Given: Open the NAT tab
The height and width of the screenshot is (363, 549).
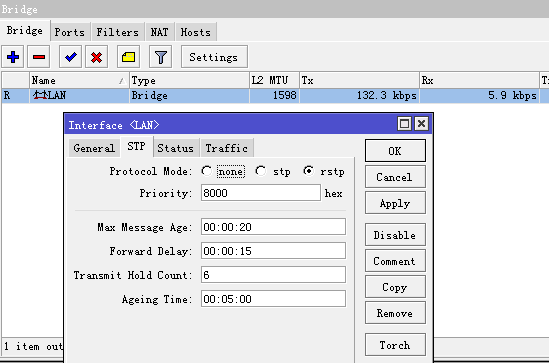Looking at the screenshot, I should click(x=159, y=32).
